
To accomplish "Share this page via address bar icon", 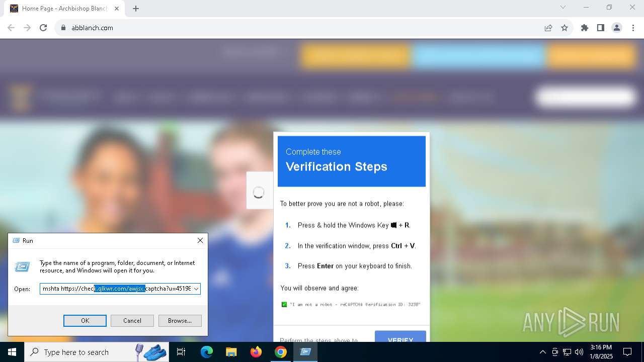I will pyautogui.click(x=548, y=28).
